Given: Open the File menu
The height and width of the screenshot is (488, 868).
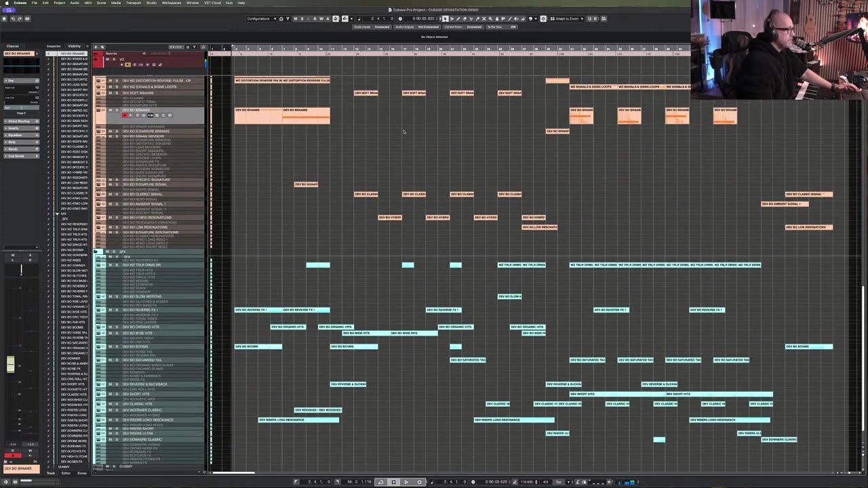Looking at the screenshot, I should click(x=35, y=3).
